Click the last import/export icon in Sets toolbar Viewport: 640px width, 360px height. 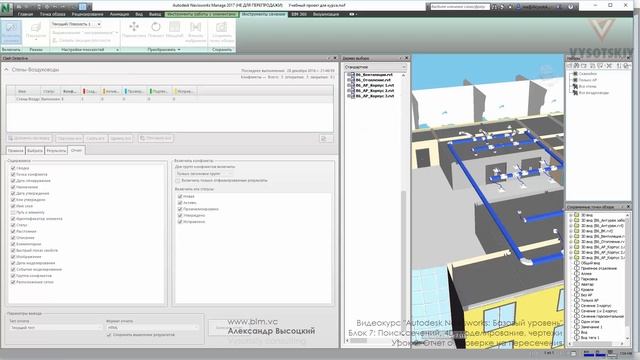point(627,66)
